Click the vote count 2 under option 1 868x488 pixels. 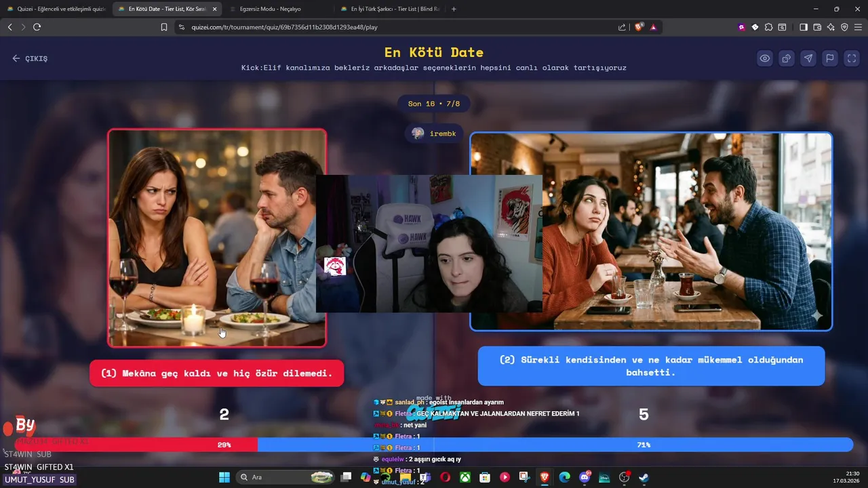[x=224, y=414]
